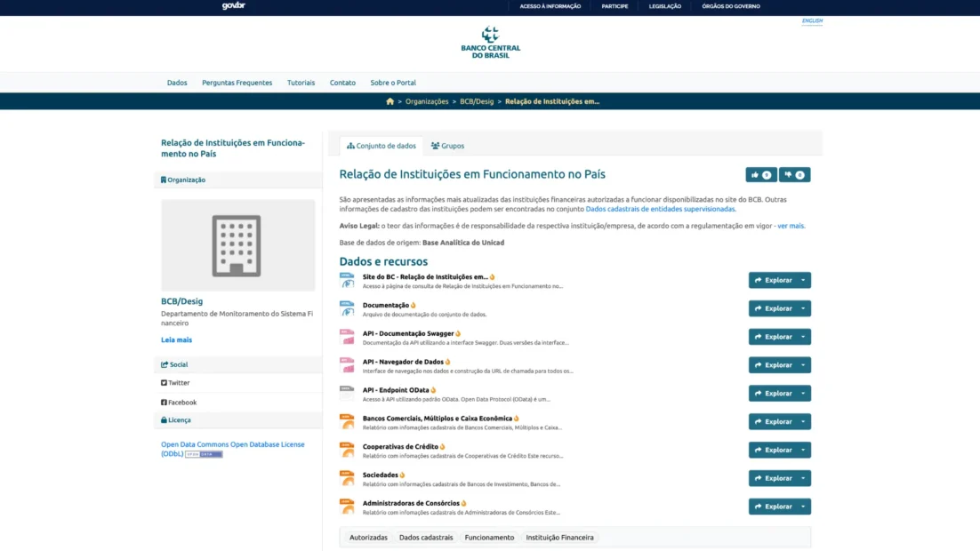Open Perguntas Frequentes menu item
This screenshot has height=551, width=980.
click(x=237, y=83)
